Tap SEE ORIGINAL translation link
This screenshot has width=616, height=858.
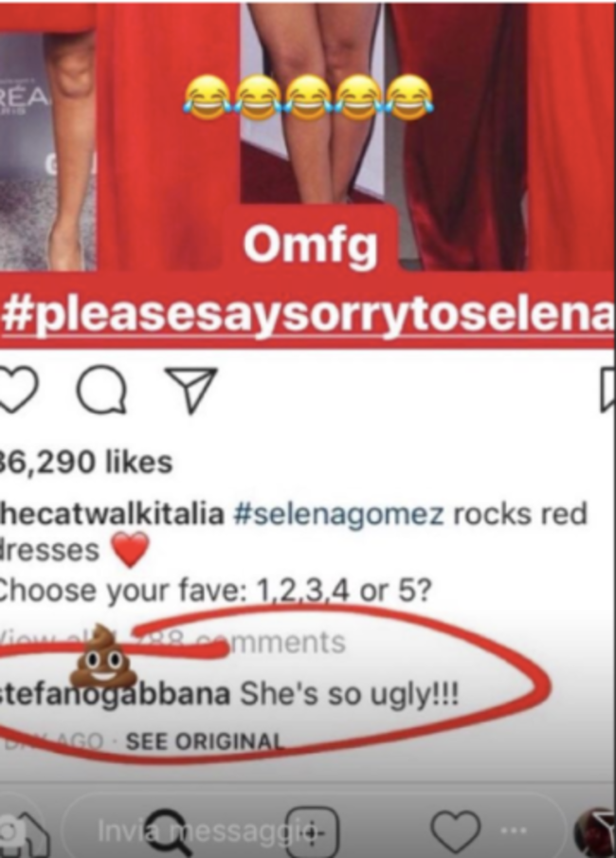[205, 741]
